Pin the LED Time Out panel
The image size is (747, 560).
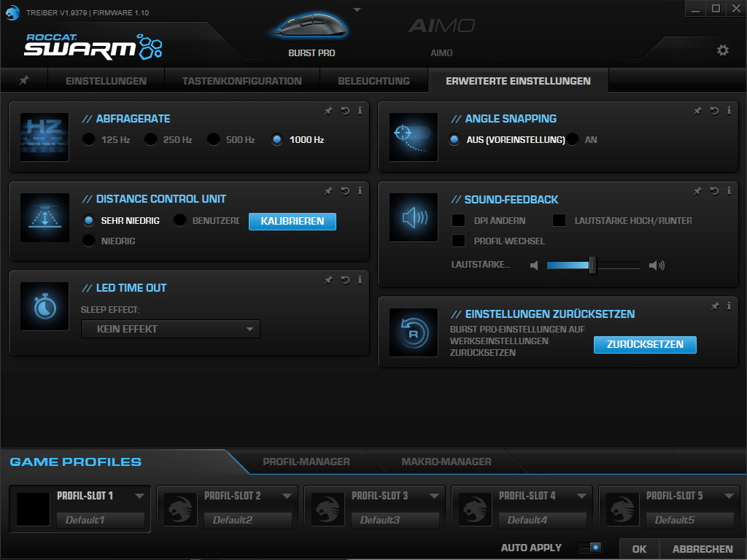[328, 280]
